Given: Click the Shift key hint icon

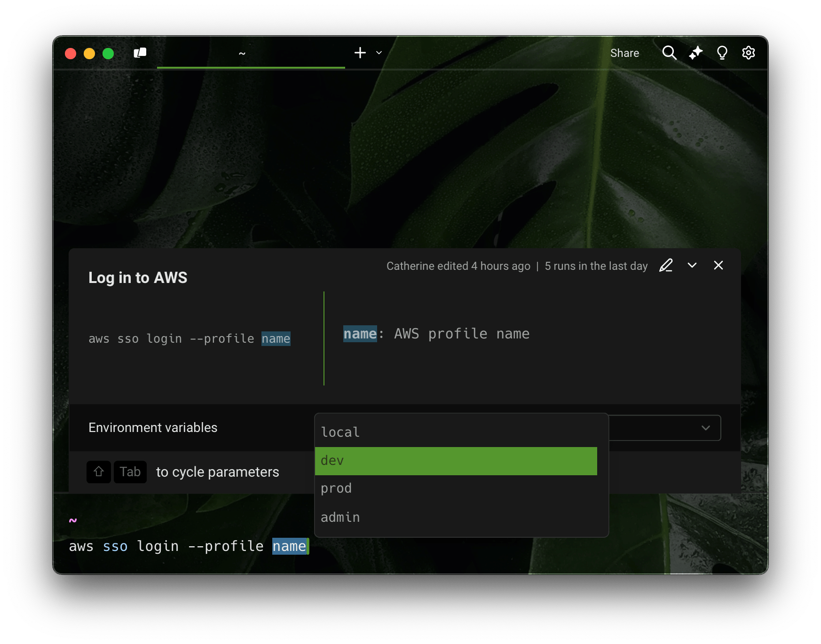Looking at the screenshot, I should pyautogui.click(x=99, y=472).
